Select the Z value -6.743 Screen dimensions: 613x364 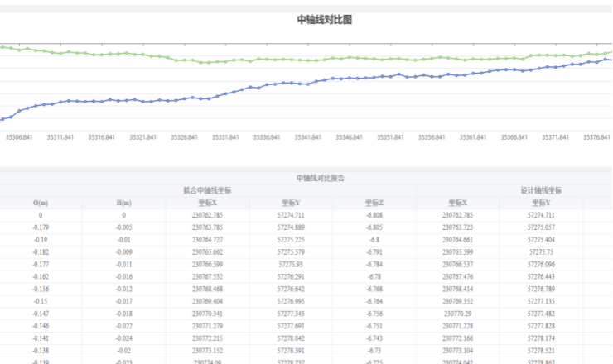tap(374, 338)
